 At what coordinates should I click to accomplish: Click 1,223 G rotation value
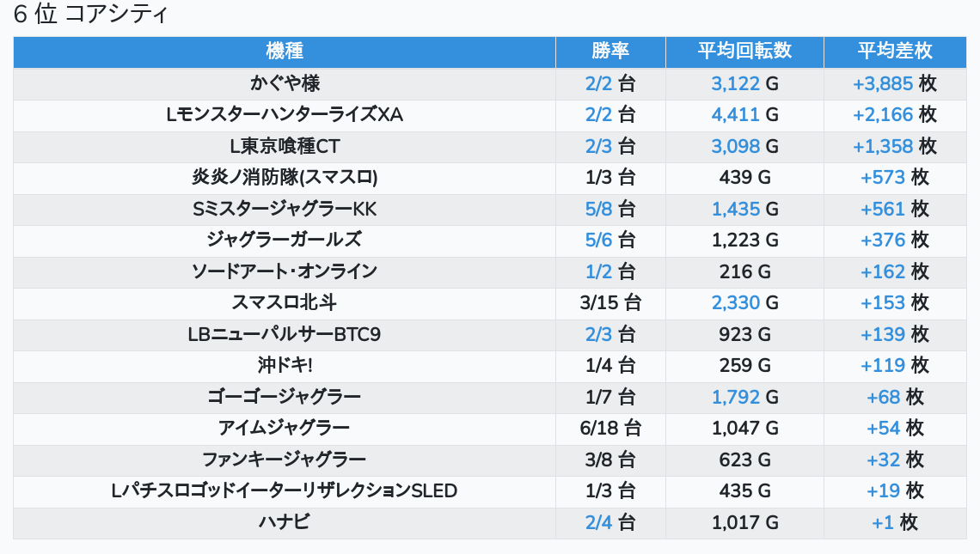(x=744, y=240)
